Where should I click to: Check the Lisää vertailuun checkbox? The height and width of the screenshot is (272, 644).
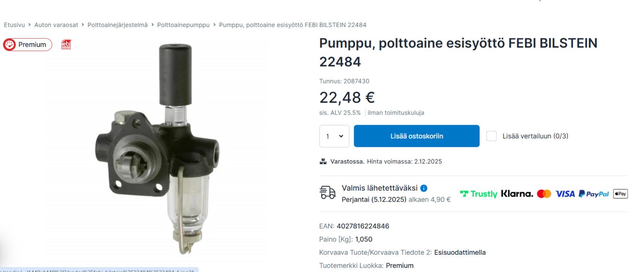click(491, 136)
